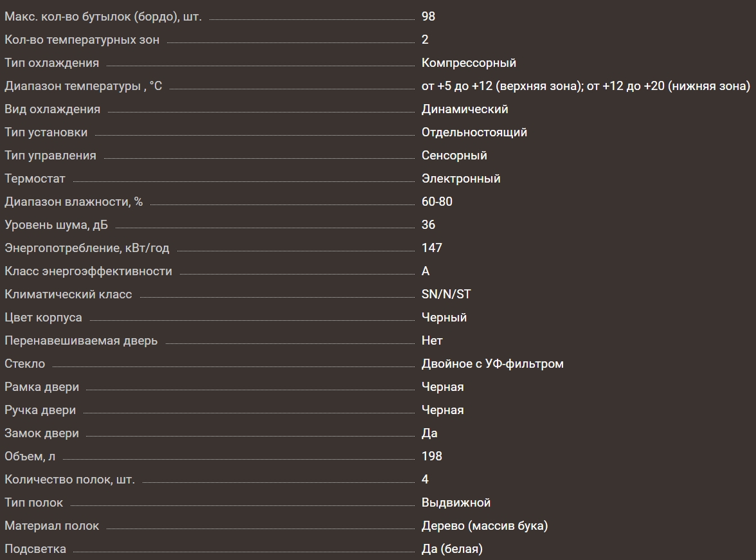Select the 'Компрессорный' cooling type value

[469, 63]
